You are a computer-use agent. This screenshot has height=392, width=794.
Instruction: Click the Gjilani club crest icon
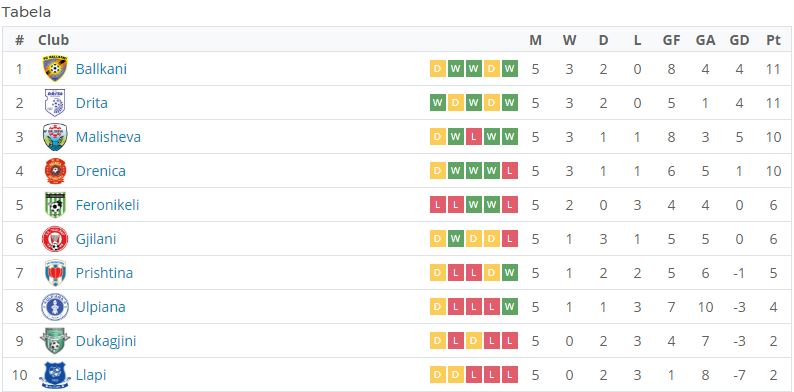coord(55,239)
